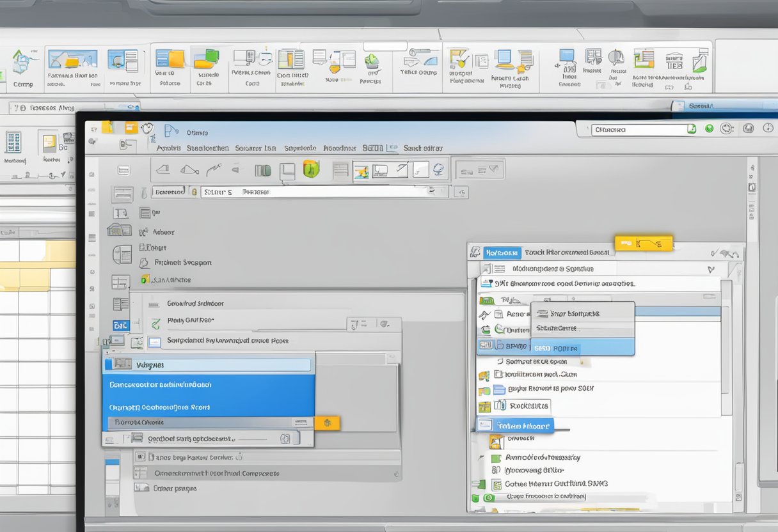The height and width of the screenshot is (532, 778).
Task: Select the blue highlighted item in the small popup menu
Action: (582, 348)
